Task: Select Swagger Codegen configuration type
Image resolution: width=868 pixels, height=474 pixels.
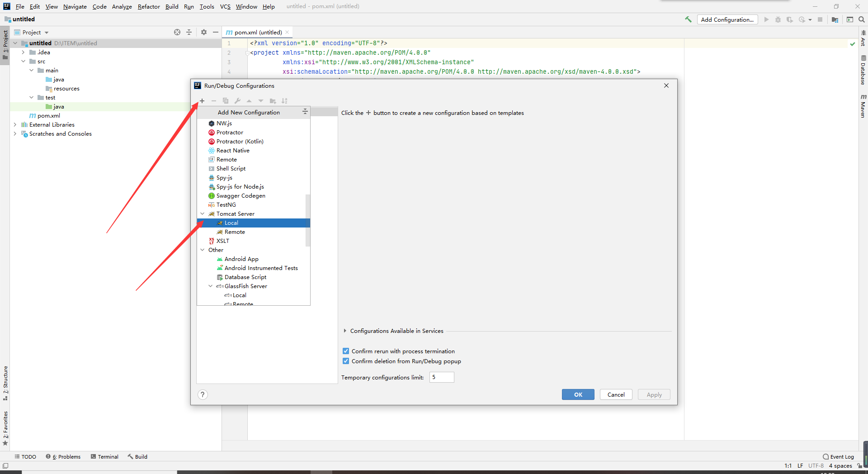Action: [x=254, y=195]
